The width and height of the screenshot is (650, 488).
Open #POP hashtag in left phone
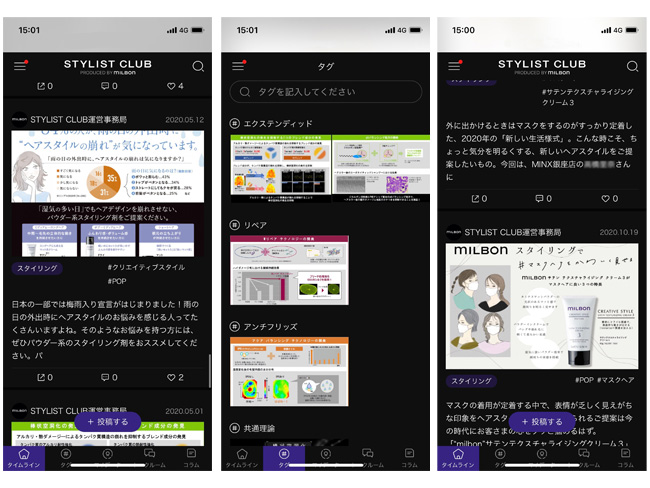pos(117,281)
